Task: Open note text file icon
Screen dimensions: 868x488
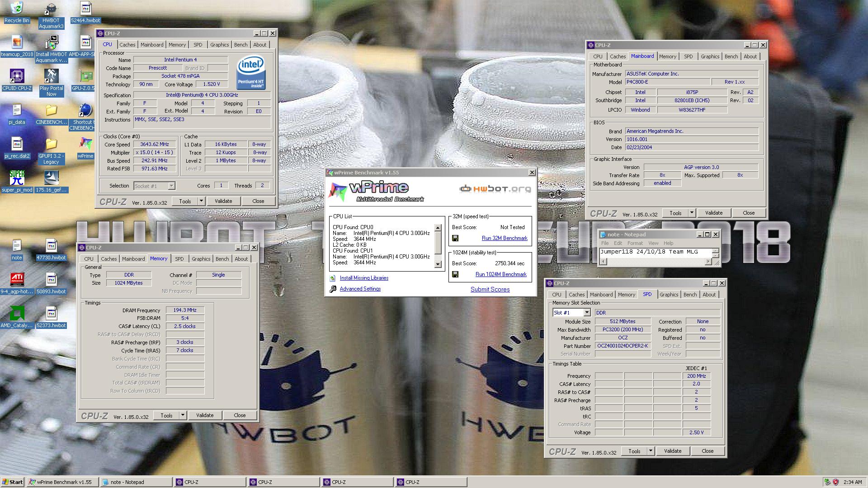Action: (x=17, y=249)
